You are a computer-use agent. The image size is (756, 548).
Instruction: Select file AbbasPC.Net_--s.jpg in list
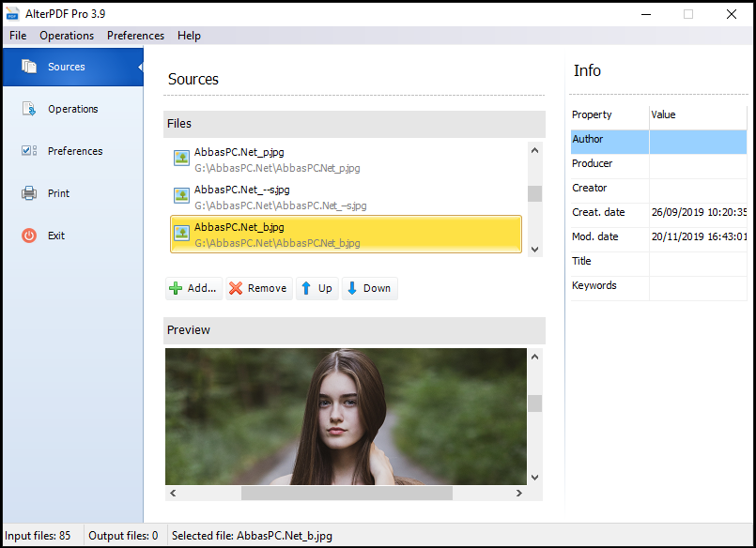[347, 197]
